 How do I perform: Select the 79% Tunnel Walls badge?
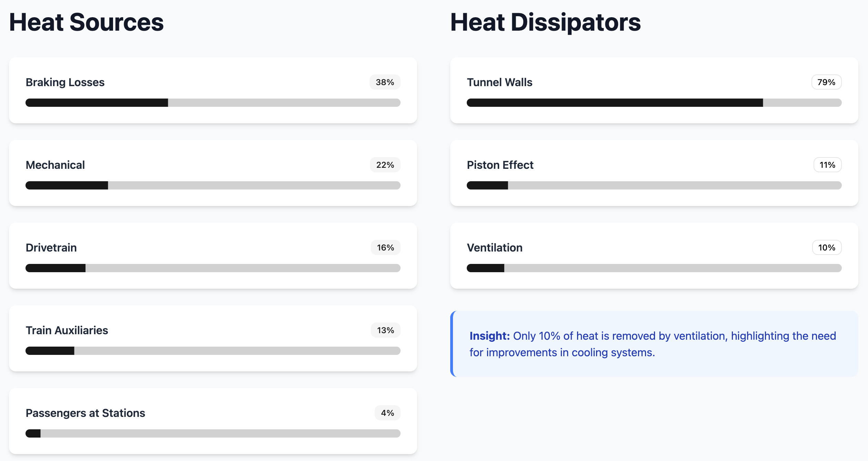tap(826, 82)
